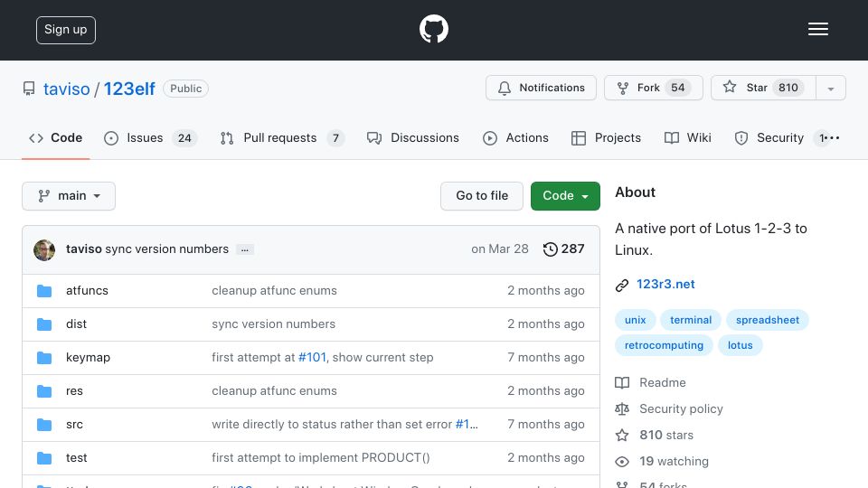
Task: Click the terminal topic tag
Action: pos(690,320)
